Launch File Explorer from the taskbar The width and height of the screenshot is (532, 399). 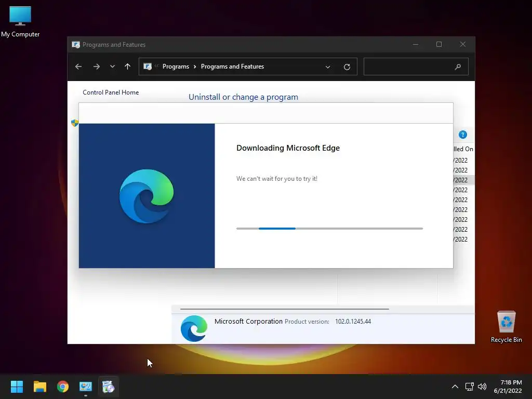click(x=39, y=387)
